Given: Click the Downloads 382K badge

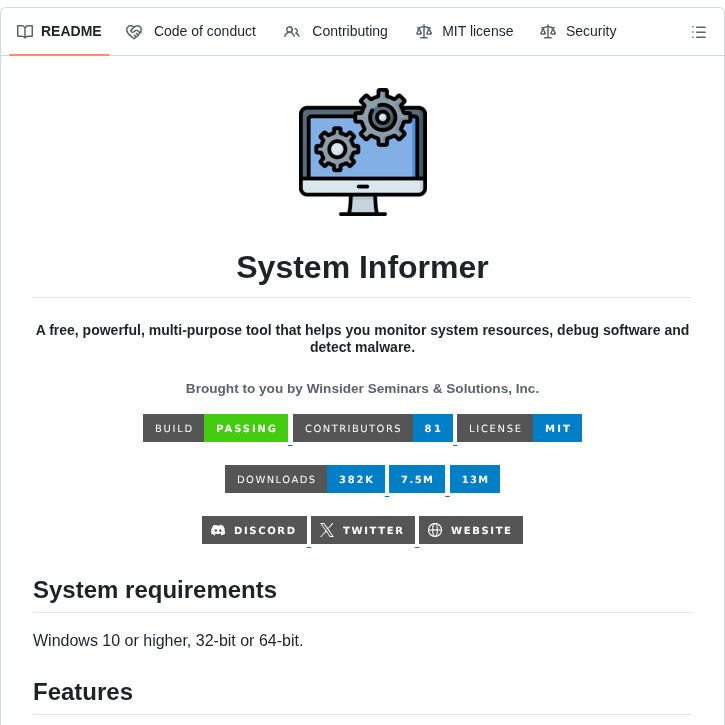Looking at the screenshot, I should (x=305, y=479).
